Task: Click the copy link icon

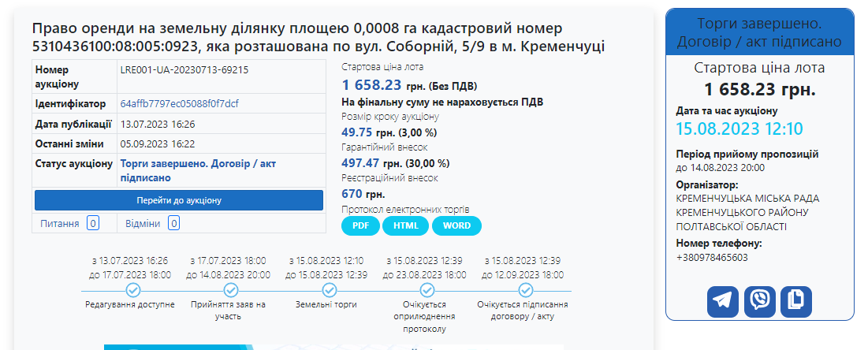Action: click(796, 302)
